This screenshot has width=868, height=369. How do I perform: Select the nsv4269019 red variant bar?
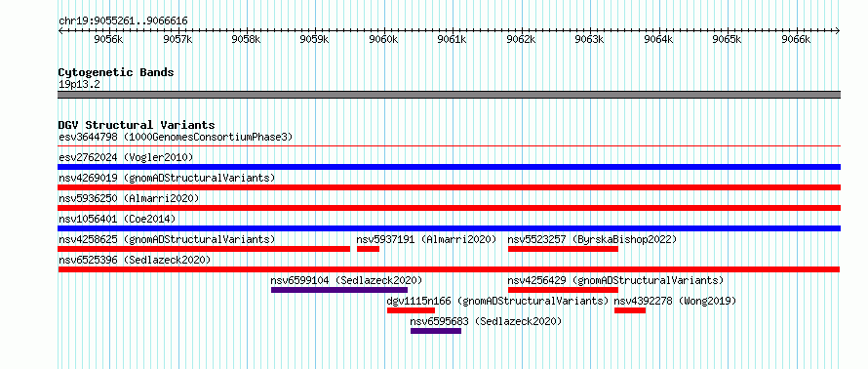(x=449, y=187)
